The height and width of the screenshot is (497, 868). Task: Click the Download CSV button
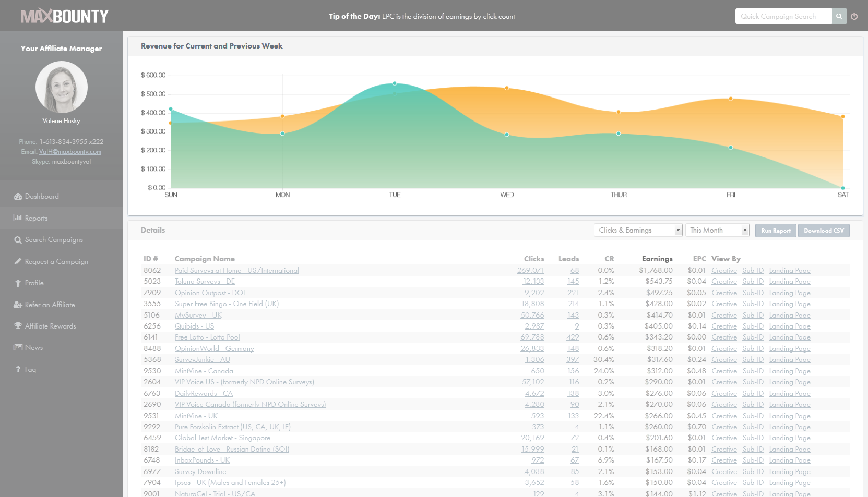824,231
